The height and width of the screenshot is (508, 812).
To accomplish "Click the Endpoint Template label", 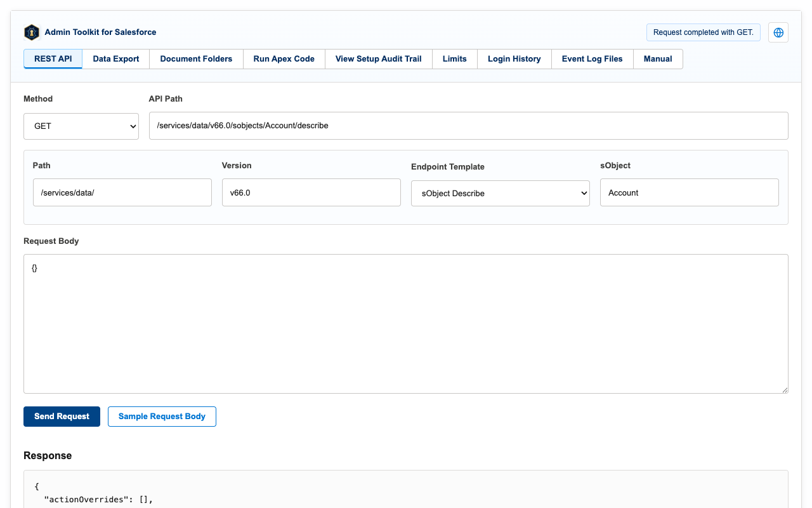I will coord(448,167).
